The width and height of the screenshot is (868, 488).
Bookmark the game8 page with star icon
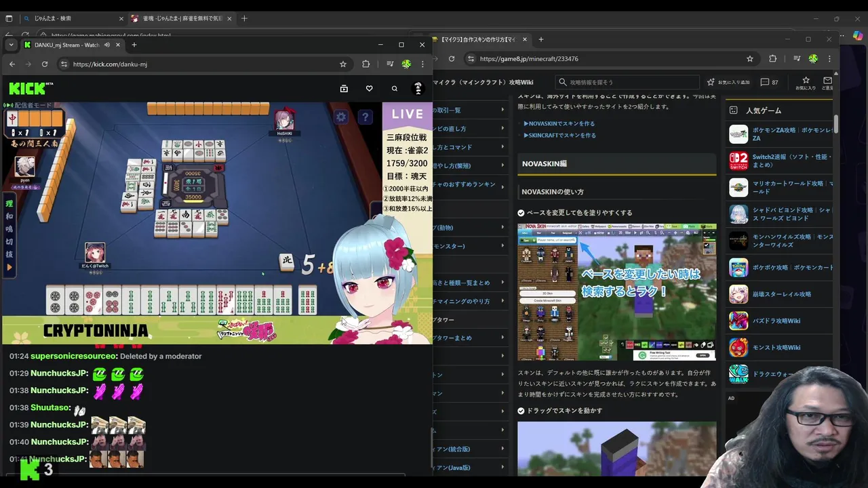tap(750, 59)
